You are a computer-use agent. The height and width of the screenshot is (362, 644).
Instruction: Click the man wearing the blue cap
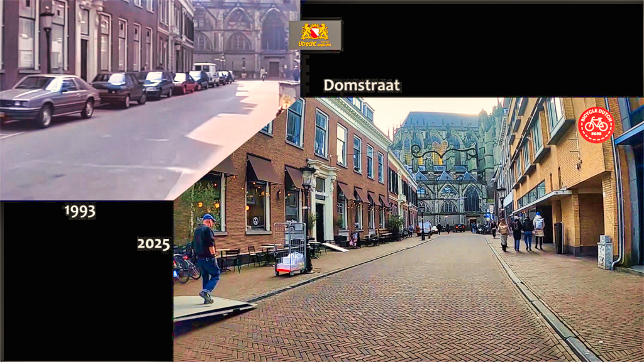[205, 256]
